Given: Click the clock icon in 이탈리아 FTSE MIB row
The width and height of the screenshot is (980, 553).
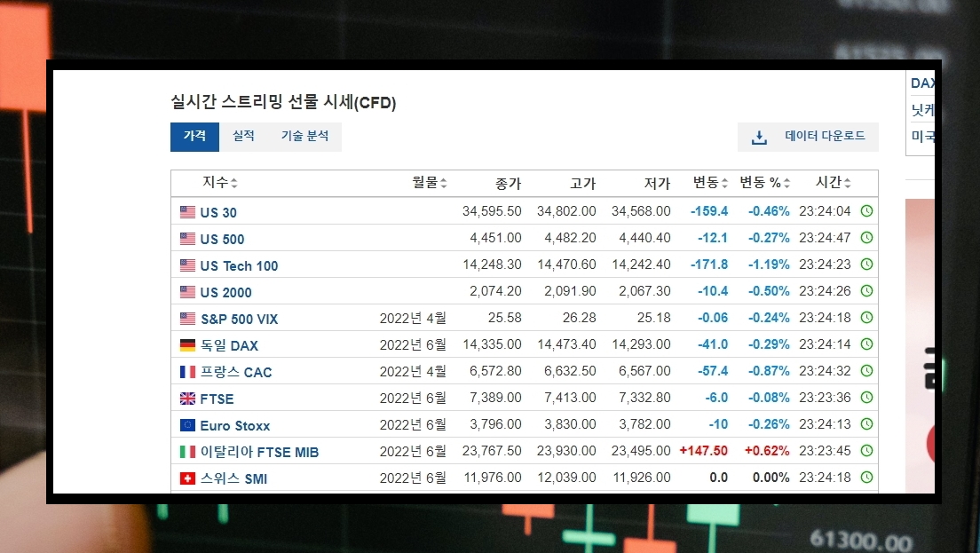Looking at the screenshot, I should 866,451.
